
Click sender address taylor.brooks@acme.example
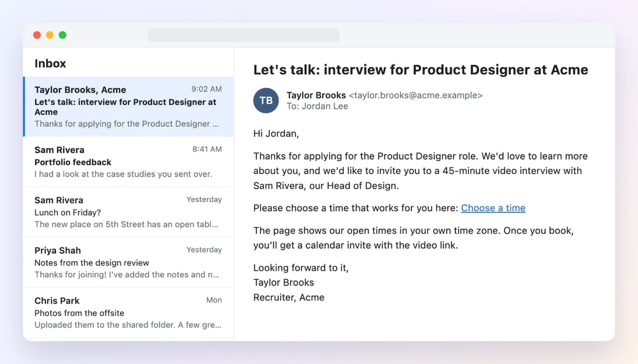[x=415, y=95]
